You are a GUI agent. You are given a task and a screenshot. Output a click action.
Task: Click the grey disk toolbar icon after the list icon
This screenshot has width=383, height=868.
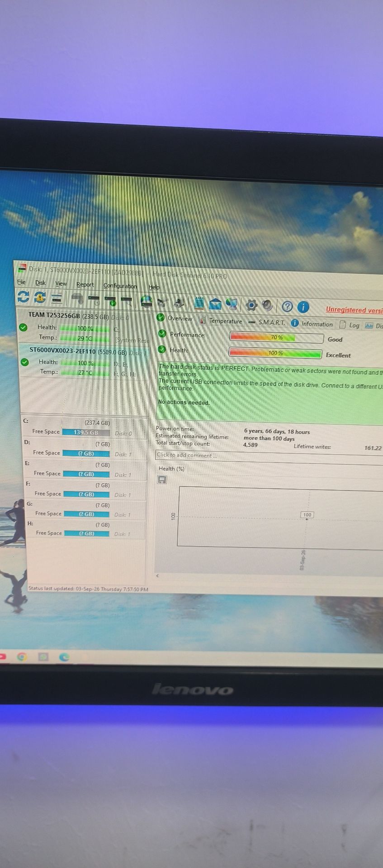(77, 299)
